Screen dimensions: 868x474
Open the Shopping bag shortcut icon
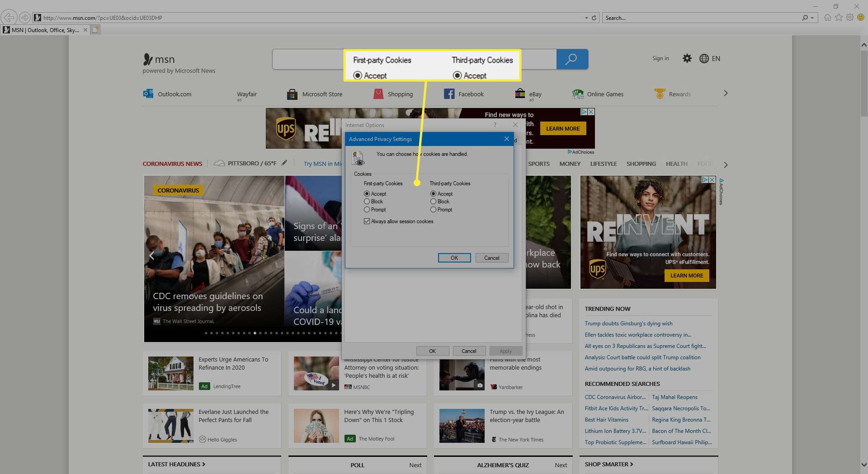378,94
